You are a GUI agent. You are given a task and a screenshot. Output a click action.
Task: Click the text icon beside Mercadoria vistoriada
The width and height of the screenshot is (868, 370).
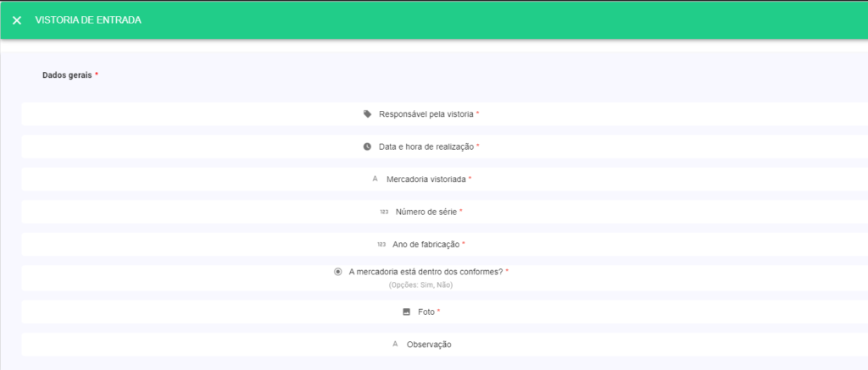coord(375,179)
